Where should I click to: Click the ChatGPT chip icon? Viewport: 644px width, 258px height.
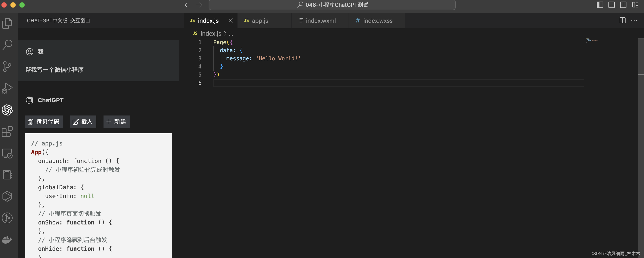(29, 100)
